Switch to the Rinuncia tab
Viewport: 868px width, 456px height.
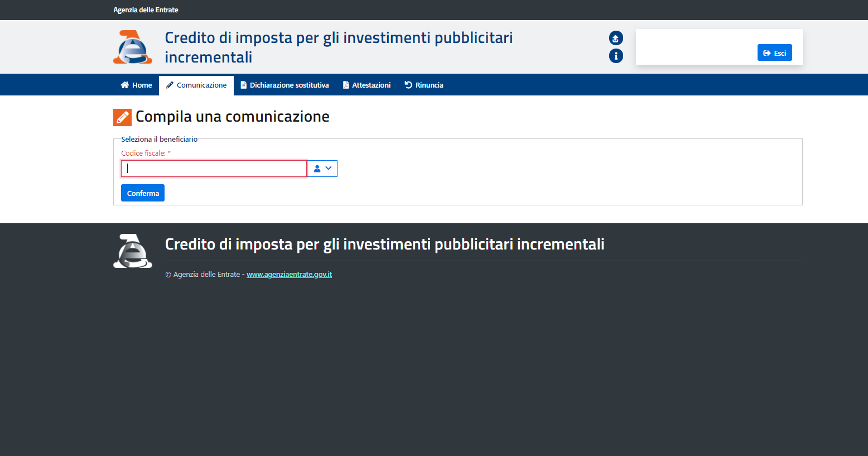(x=424, y=85)
